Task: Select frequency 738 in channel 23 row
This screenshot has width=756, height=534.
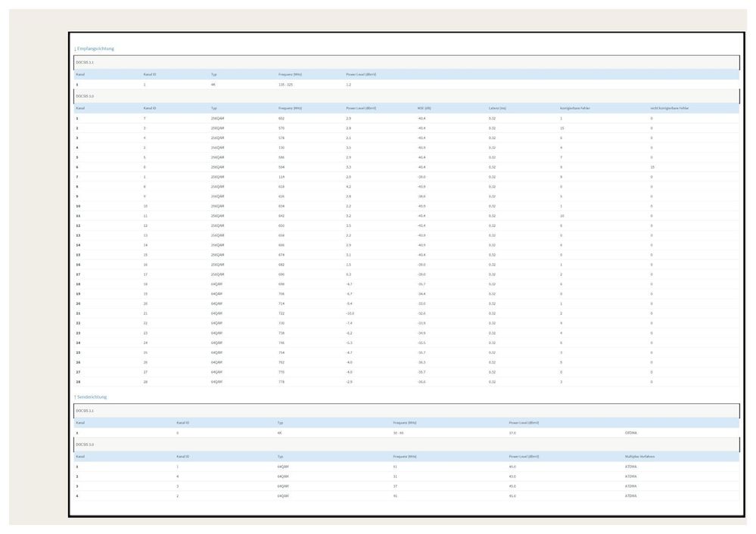Action: (x=282, y=333)
